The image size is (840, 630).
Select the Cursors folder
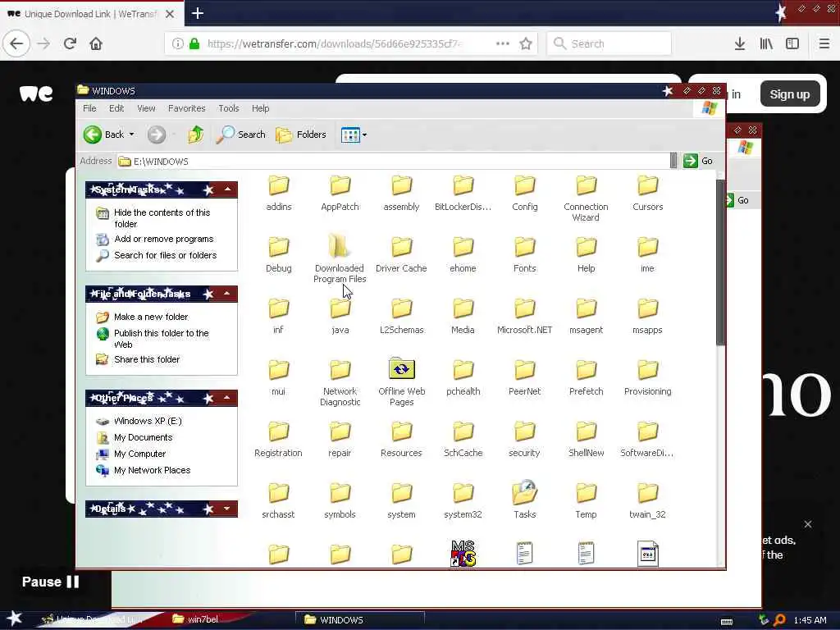[648, 194]
